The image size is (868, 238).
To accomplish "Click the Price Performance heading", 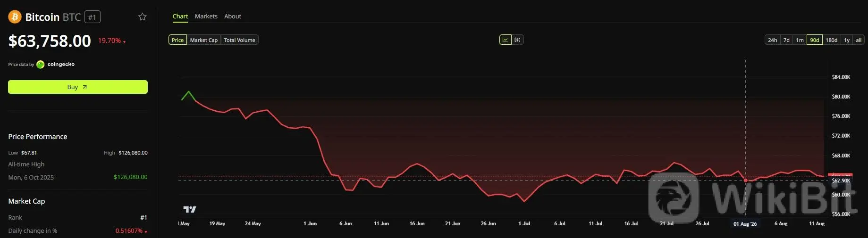I will [x=38, y=137].
